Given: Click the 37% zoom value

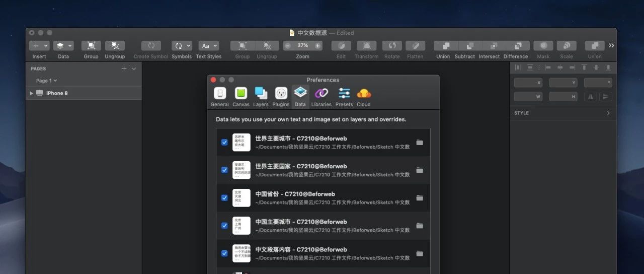Looking at the screenshot, I should pyautogui.click(x=302, y=45).
